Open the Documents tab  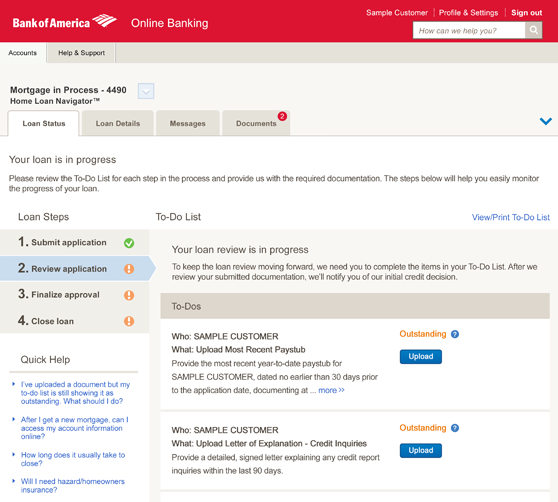point(256,123)
